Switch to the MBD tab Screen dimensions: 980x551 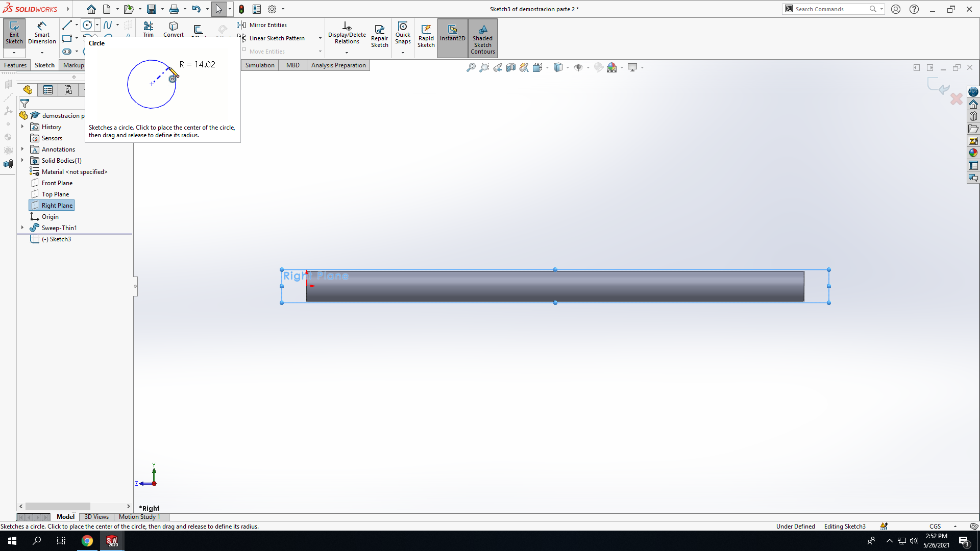click(293, 65)
